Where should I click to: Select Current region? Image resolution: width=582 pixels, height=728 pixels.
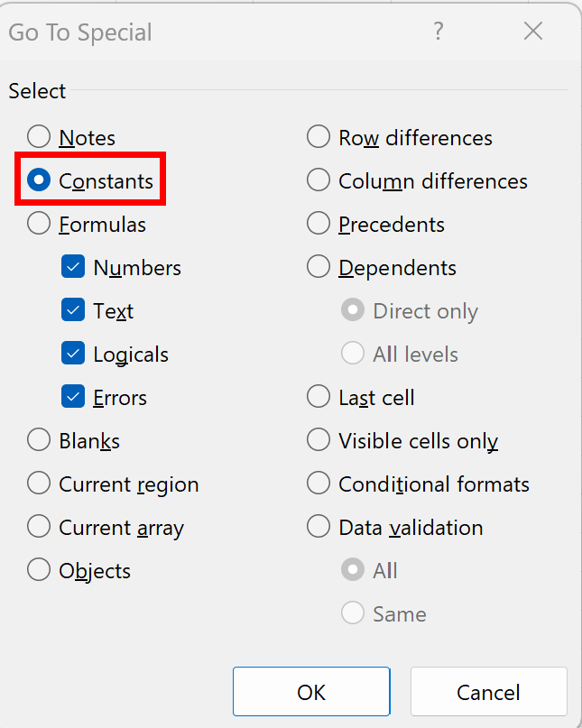[x=39, y=484]
